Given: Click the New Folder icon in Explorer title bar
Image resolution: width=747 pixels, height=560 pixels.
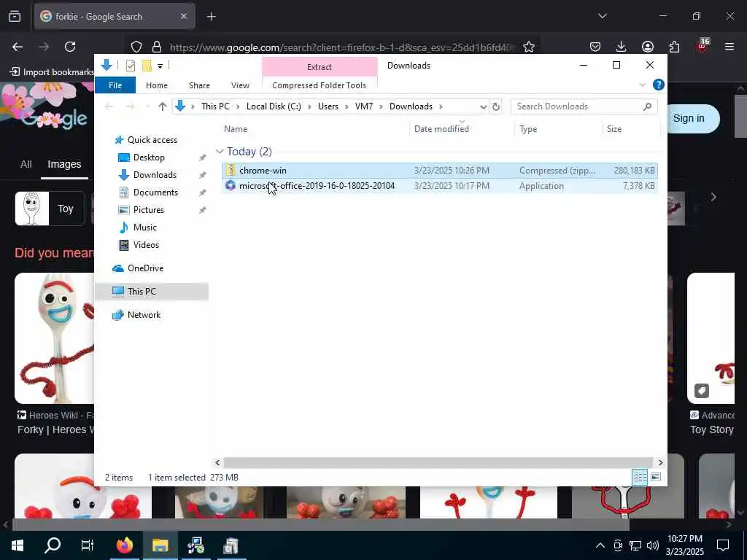Looking at the screenshot, I should tap(147, 66).
